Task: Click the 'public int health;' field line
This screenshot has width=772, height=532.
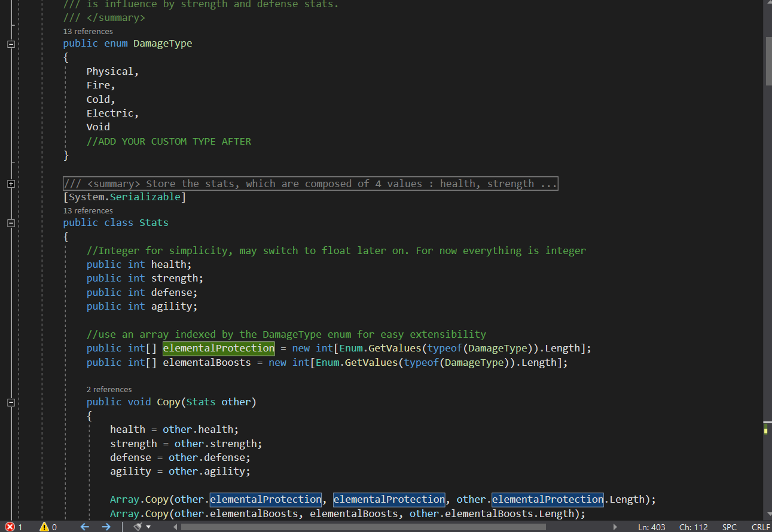Action: coord(139,264)
